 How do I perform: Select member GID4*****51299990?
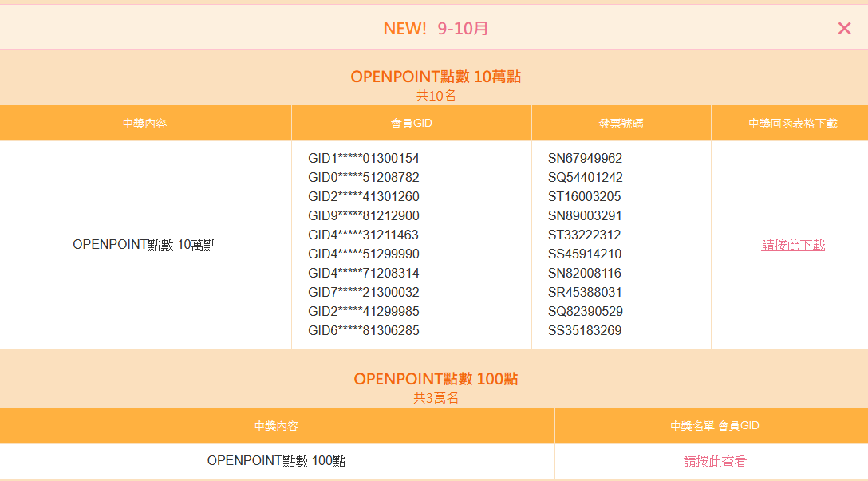364,254
